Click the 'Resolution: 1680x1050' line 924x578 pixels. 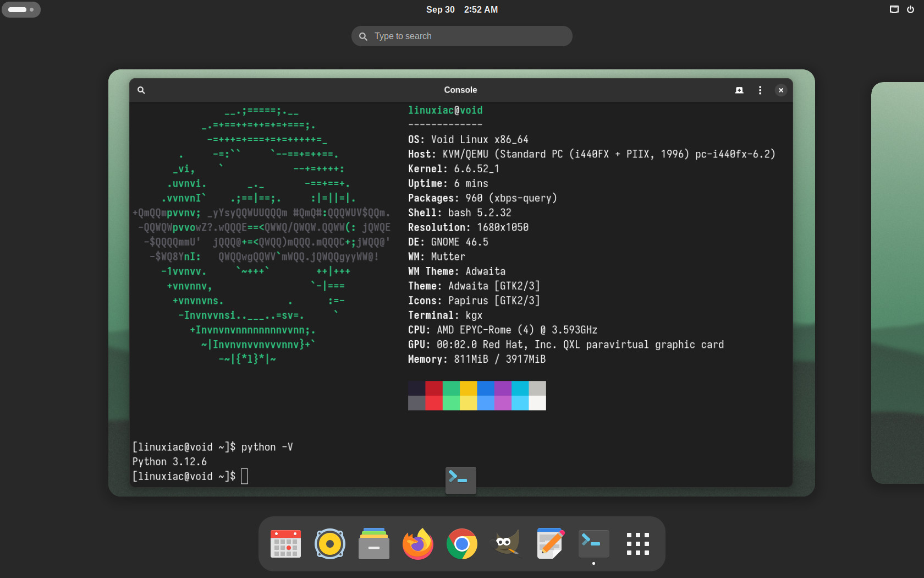[x=468, y=227]
